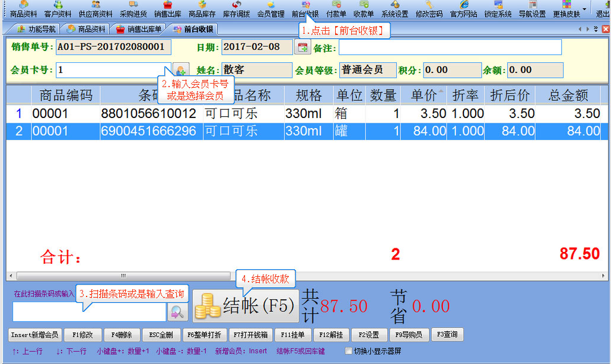611x364 pixels.
Task: Click the 系统设置 toolbar icon
Action: click(394, 9)
